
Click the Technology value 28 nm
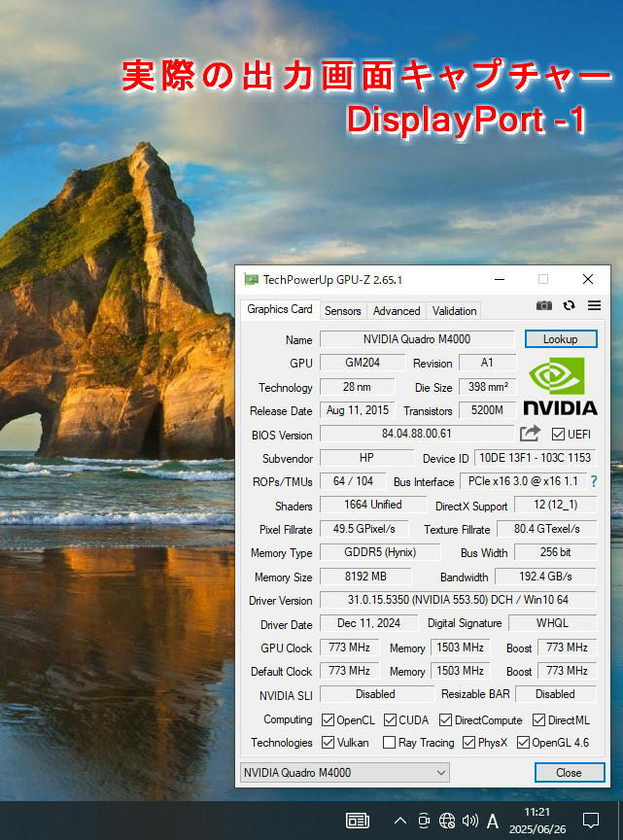pyautogui.click(x=358, y=387)
